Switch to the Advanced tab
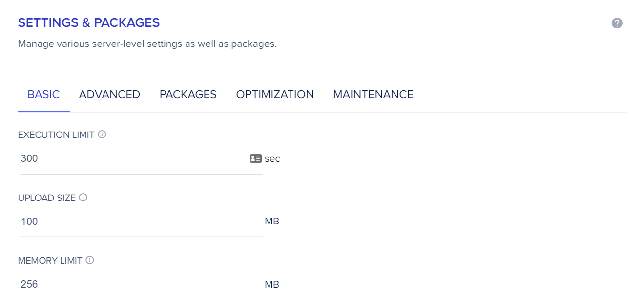Image resolution: width=644 pixels, height=289 pixels. 109,95
